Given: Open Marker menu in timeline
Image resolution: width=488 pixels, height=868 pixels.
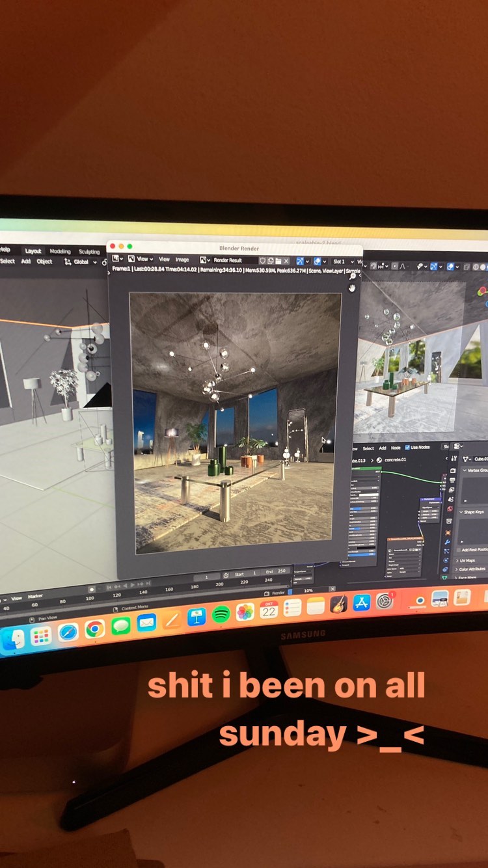Looking at the screenshot, I should pyautogui.click(x=35, y=596).
